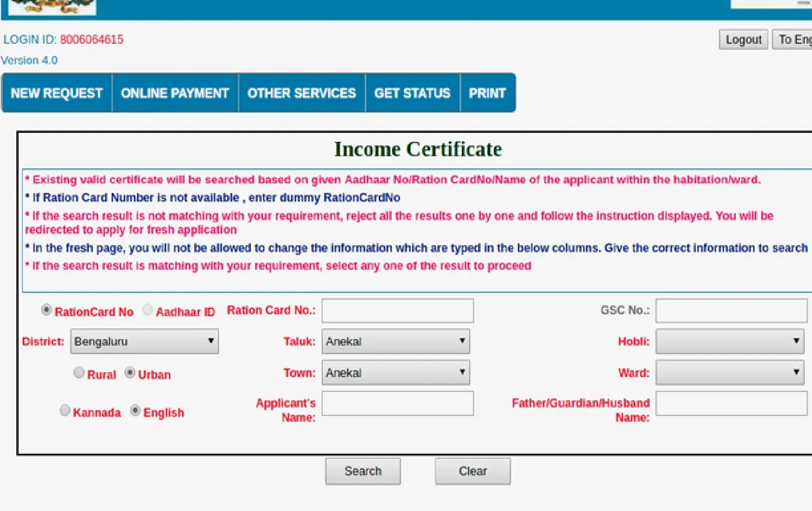Expand the Town selection list
812x511 pixels.
tap(395, 372)
